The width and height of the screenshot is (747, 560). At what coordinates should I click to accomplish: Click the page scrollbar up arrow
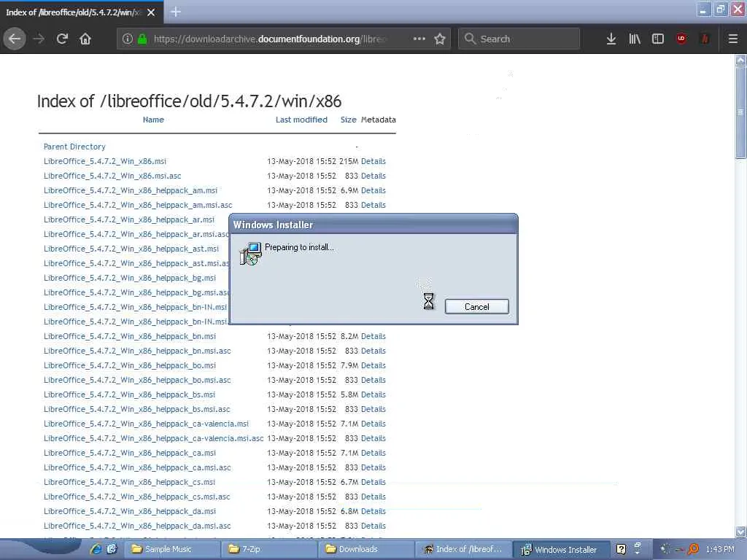click(740, 60)
